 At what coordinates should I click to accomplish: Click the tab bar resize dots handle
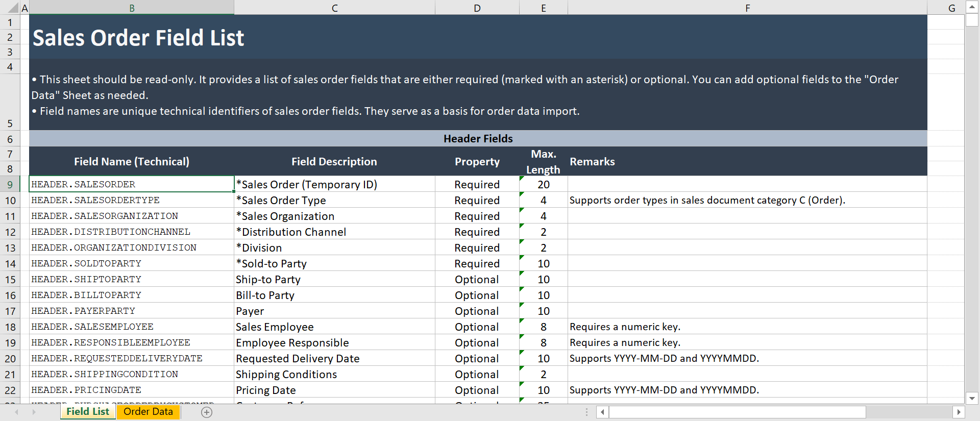[586, 412]
